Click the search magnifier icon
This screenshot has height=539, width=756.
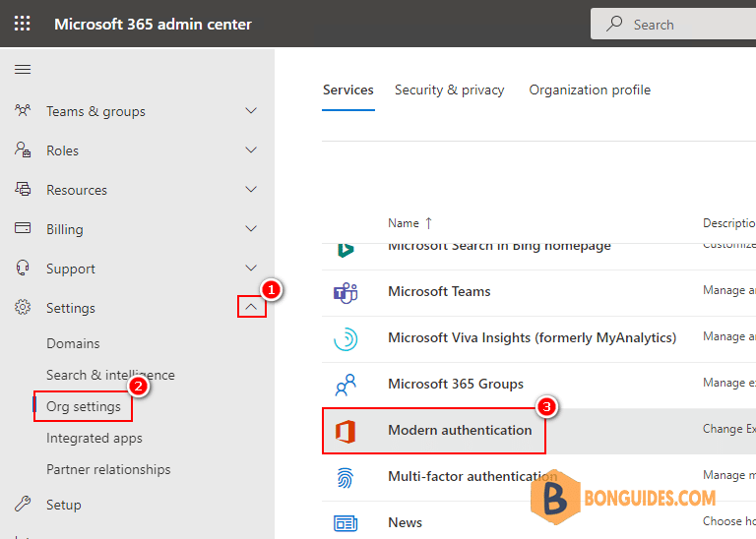click(x=614, y=24)
